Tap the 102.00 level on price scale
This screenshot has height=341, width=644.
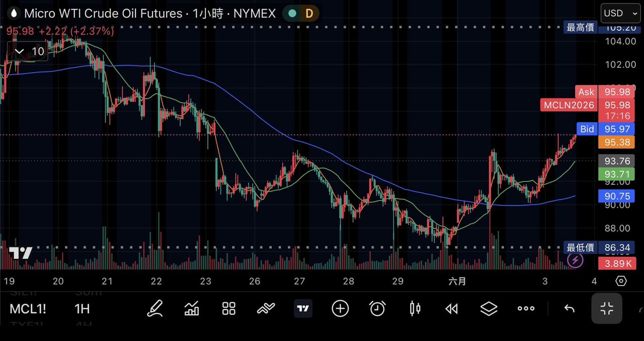620,64
